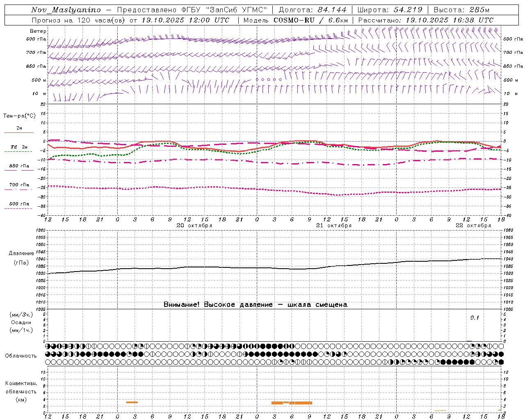Click the '0.1' precipitation value
Image resolution: width=525 pixels, height=420 pixels.
[475, 317]
